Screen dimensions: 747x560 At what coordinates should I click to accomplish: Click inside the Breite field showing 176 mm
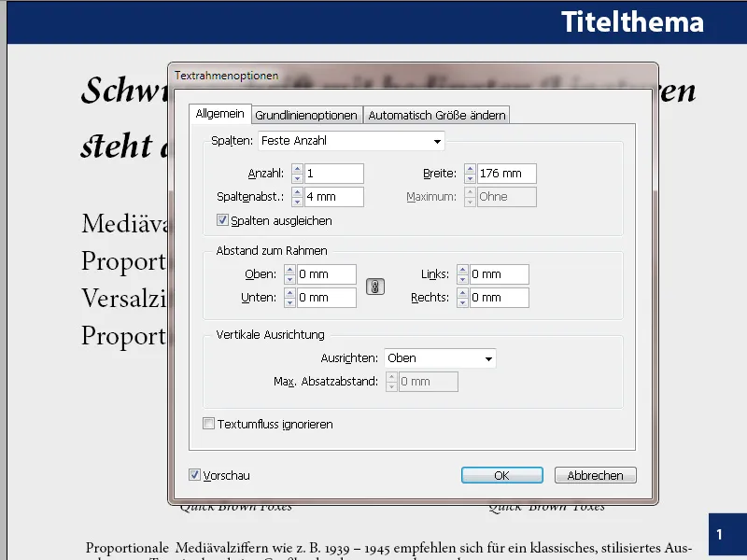tap(509, 173)
